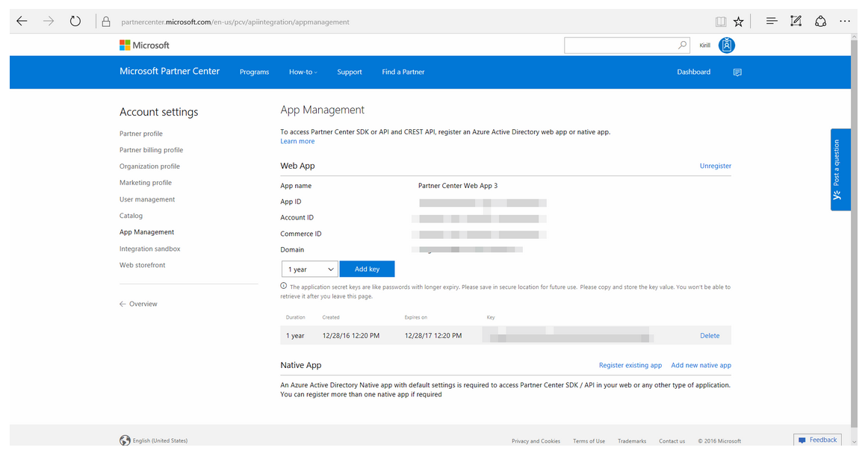868x462 pixels.
Task: Open the Kirill user avatar icon
Action: point(726,46)
